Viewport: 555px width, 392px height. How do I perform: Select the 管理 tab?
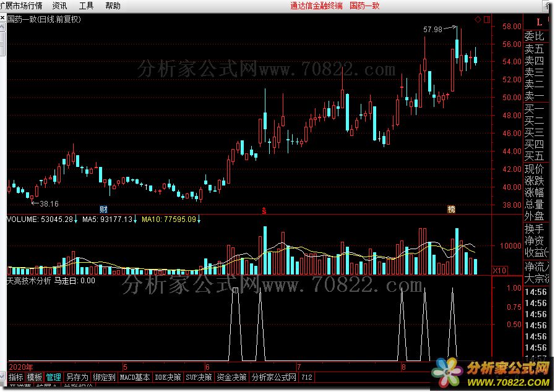coord(53,377)
